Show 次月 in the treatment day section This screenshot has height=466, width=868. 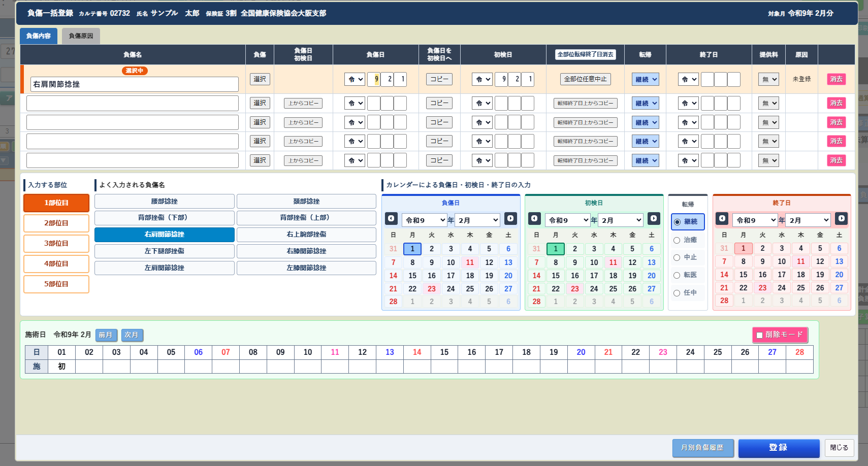(132, 335)
